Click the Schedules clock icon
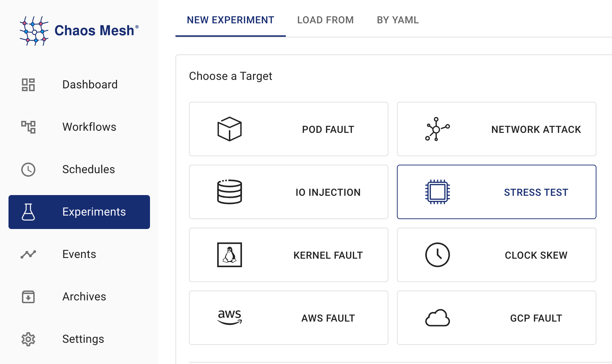The height and width of the screenshot is (364, 612). click(x=28, y=170)
